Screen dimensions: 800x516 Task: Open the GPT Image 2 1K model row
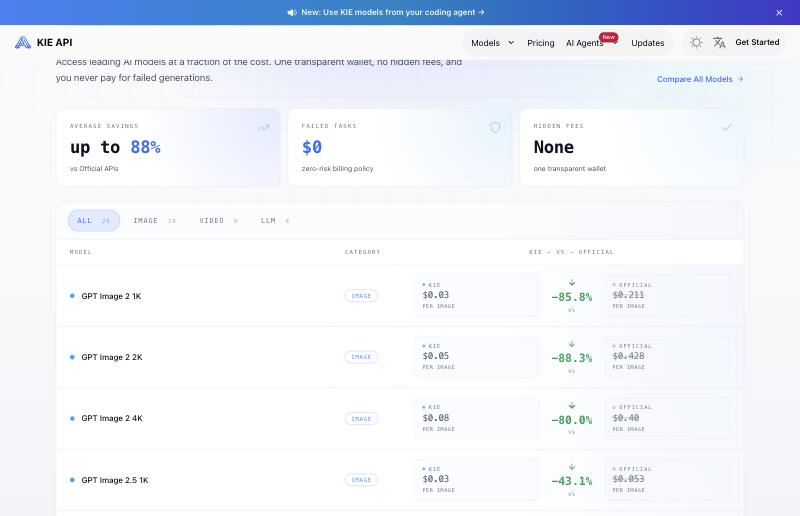399,296
